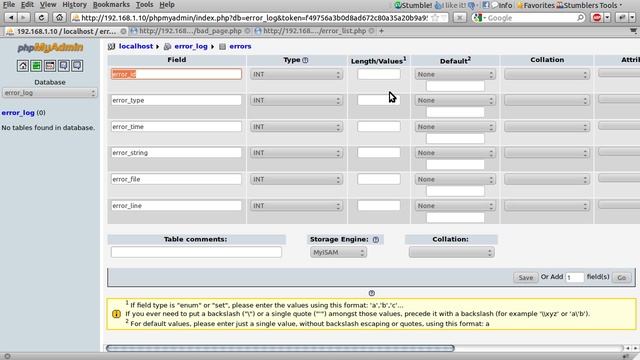640x360 pixels.
Task: Open the Storage Engine help icon
Action: (376, 240)
